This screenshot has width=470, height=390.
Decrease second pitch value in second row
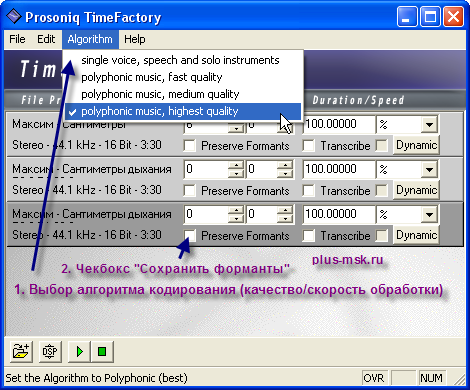(285, 173)
